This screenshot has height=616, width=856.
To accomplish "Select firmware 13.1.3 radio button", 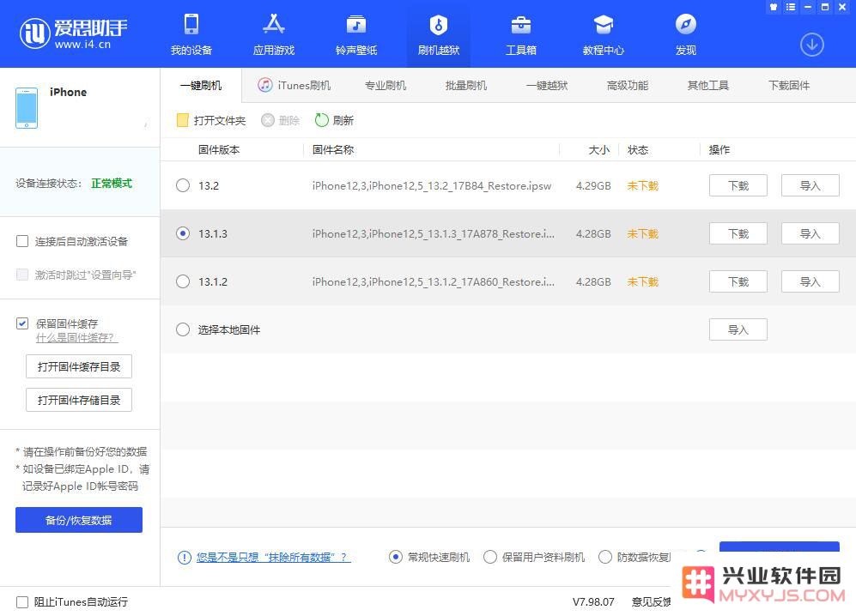I will [183, 233].
